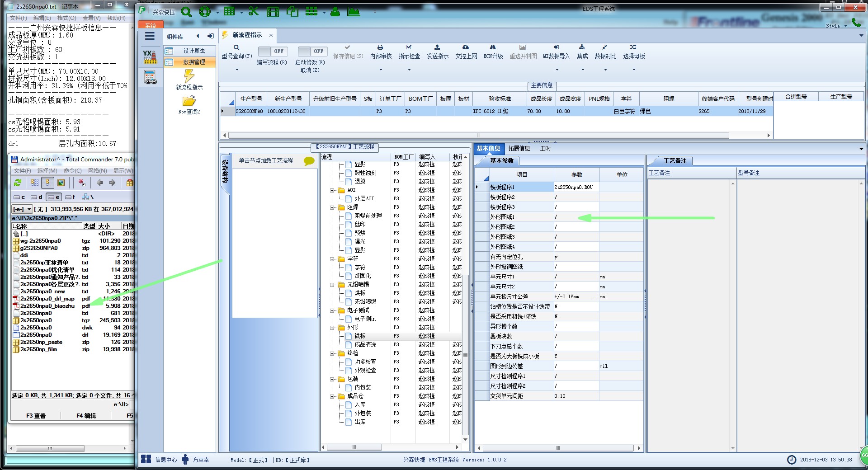
Task: Click 2s2650npa0_biaozhu pdf file
Action: pos(47,306)
